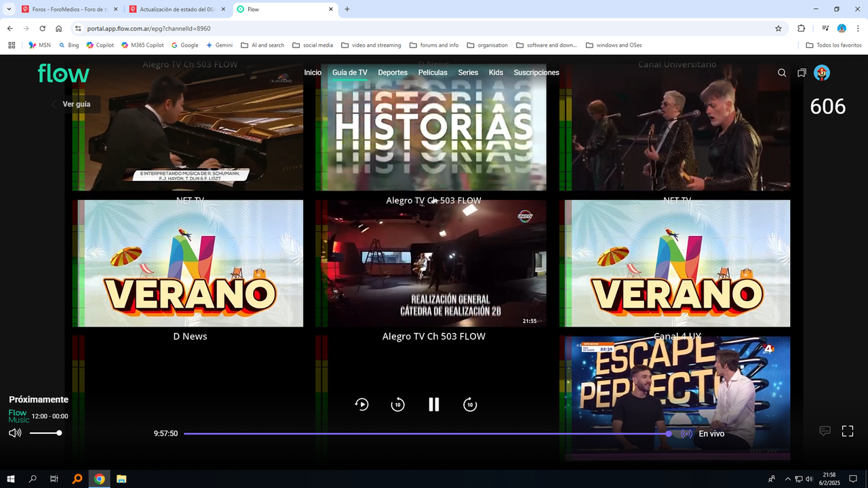
Task: Open the Series section
Action: click(x=468, y=73)
